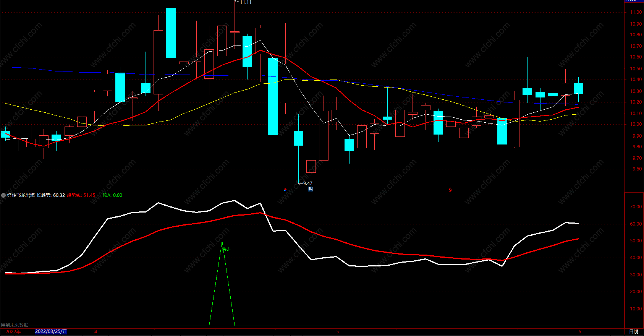Click month 5 marker on time axis

pyautogui.click(x=338, y=331)
